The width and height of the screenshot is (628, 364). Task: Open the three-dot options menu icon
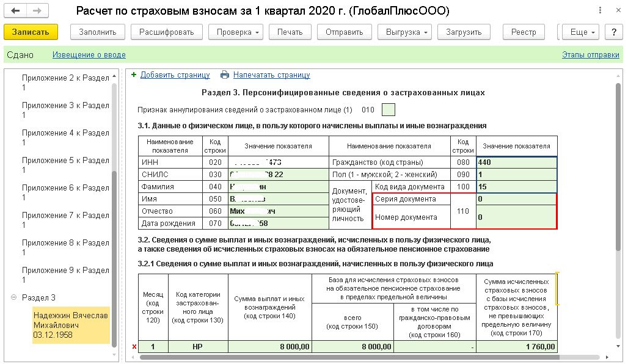click(600, 10)
